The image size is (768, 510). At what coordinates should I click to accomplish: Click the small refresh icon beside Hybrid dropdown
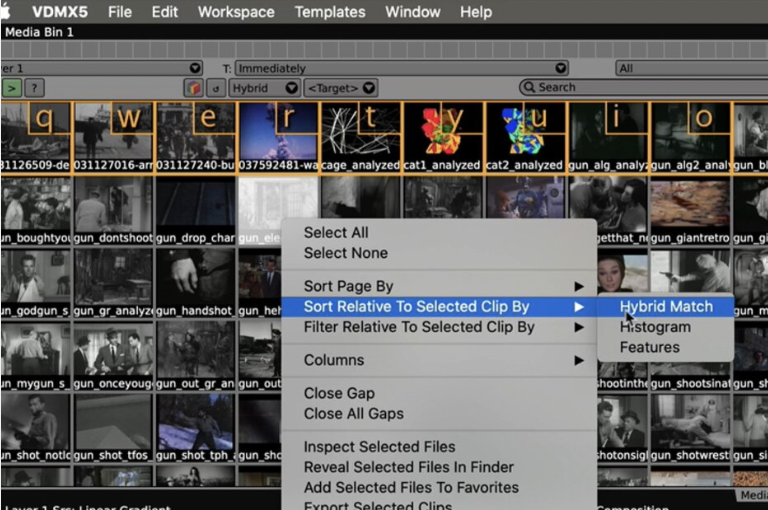point(214,88)
